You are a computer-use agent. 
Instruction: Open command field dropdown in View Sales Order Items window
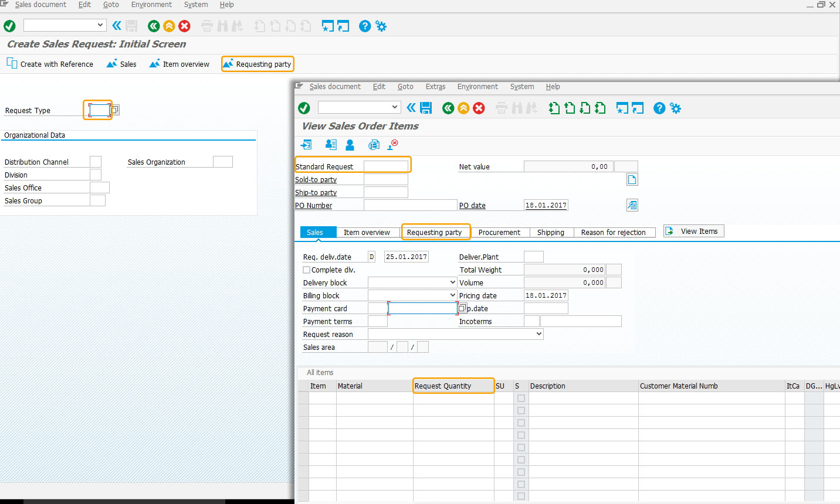395,107
